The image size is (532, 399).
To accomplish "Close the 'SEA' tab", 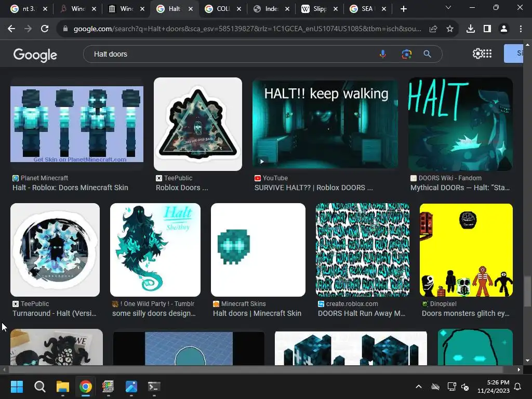I will pyautogui.click(x=384, y=9).
